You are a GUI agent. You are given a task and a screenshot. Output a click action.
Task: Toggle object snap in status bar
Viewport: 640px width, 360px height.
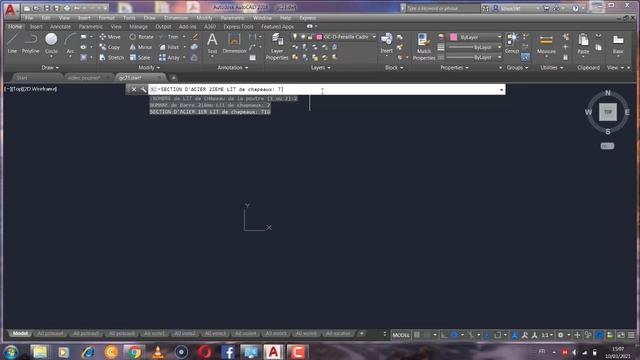[x=498, y=335]
